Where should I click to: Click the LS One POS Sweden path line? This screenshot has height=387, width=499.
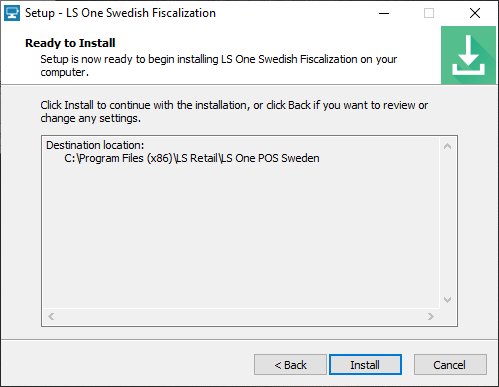click(x=192, y=158)
